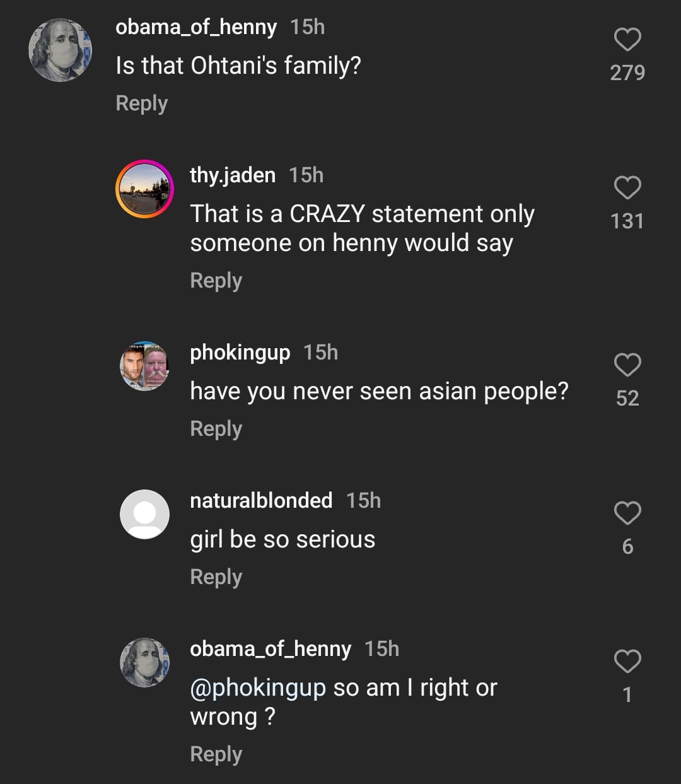Open obama_of_henny's avatar on top comment
The height and width of the screenshot is (784, 681).
61,50
